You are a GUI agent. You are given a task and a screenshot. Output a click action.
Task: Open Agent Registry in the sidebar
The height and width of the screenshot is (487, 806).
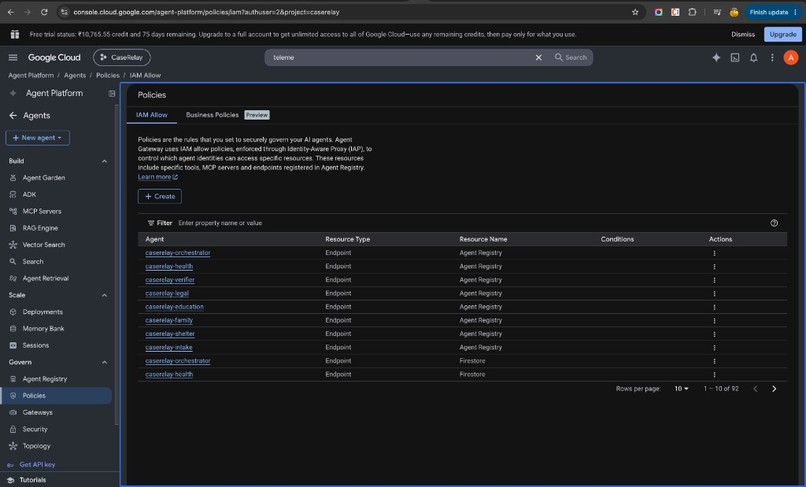coord(45,379)
